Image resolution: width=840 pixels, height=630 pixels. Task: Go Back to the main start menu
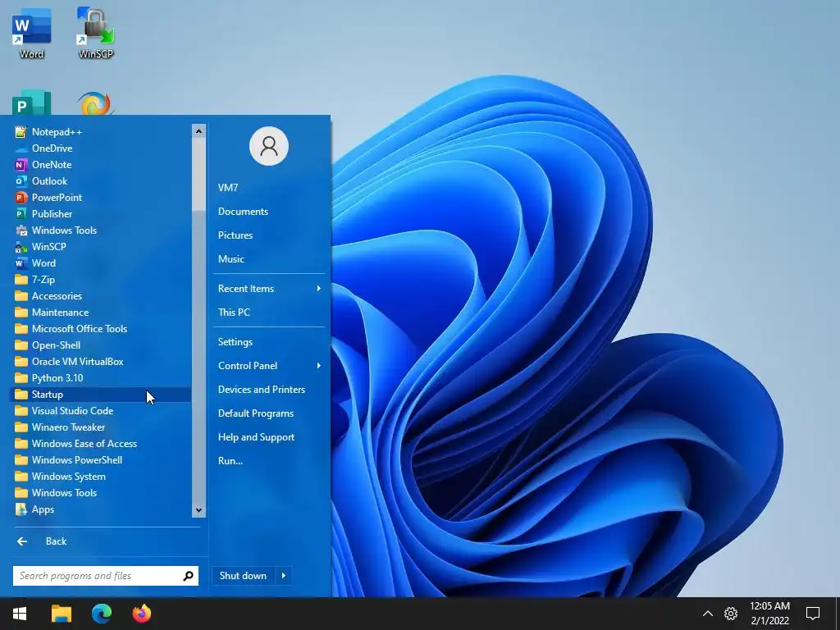click(105, 541)
